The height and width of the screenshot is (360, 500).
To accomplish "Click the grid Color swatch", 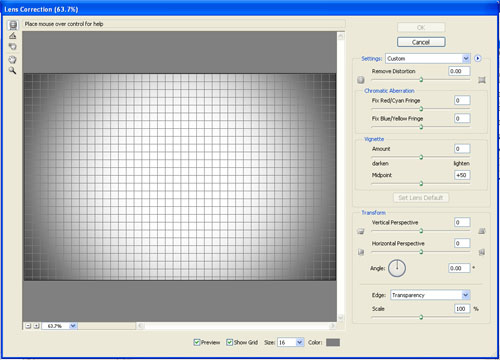I will point(333,342).
